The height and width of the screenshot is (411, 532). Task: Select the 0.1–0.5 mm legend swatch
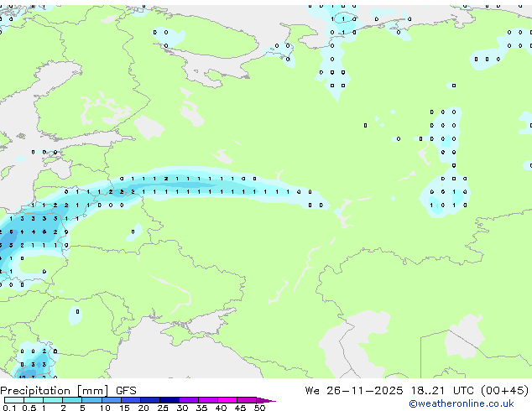[x=14, y=400]
